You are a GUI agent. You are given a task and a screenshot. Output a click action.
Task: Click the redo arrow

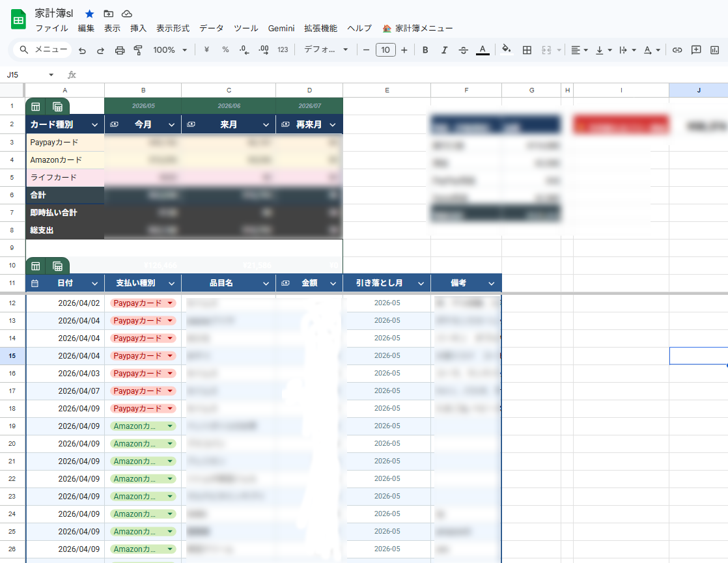(100, 50)
